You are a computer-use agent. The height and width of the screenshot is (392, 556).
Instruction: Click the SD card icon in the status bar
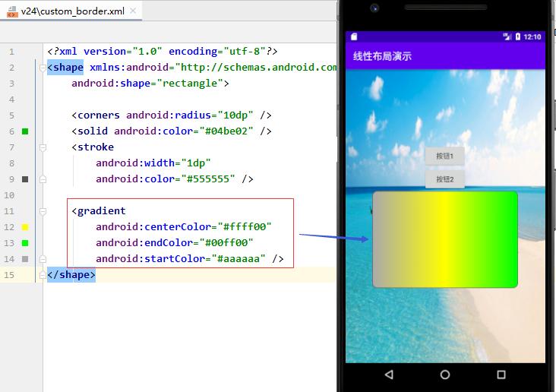[x=354, y=36]
